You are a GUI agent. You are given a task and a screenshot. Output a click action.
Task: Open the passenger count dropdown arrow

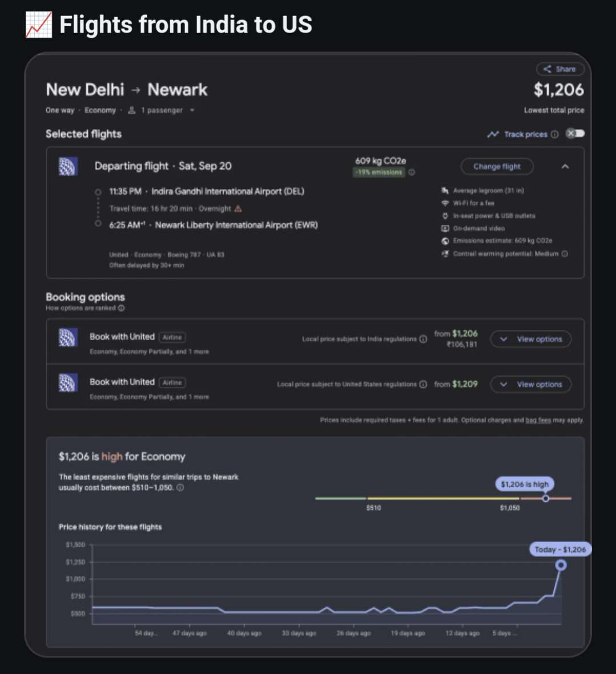coord(192,111)
